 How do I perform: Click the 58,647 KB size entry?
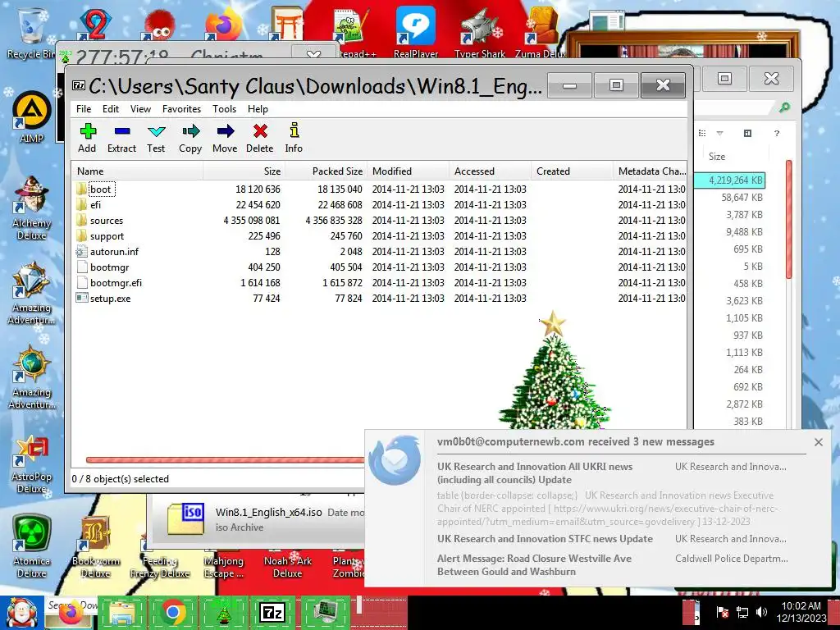(742, 198)
